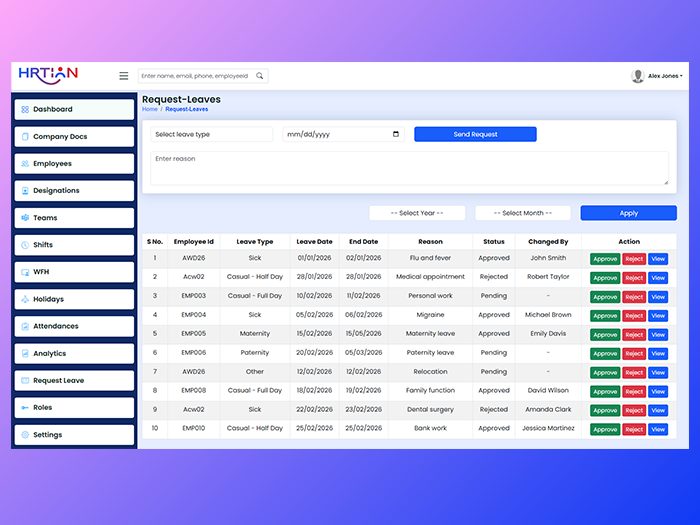This screenshot has width=700, height=525.
Task: Select Request Leave in sidebar
Action: pos(74,380)
